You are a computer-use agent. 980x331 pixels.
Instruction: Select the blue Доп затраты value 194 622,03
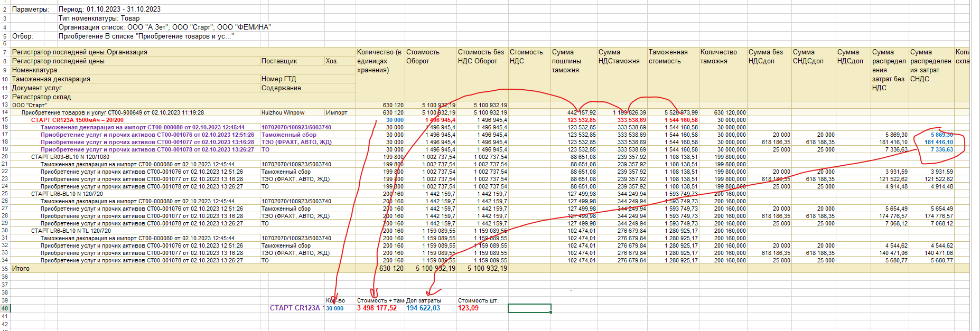[423, 308]
